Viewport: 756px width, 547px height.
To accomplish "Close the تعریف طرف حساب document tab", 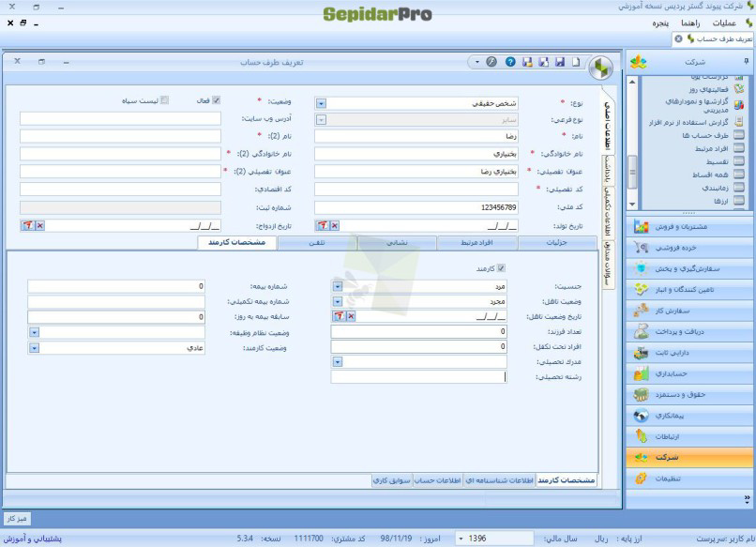I will pos(678,38).
